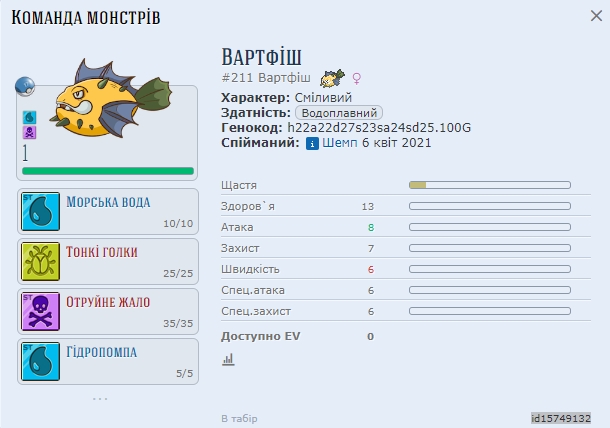Click the #211 Вартфіш species label
Image resolution: width=610 pixels, height=428 pixels.
pyautogui.click(x=266, y=78)
